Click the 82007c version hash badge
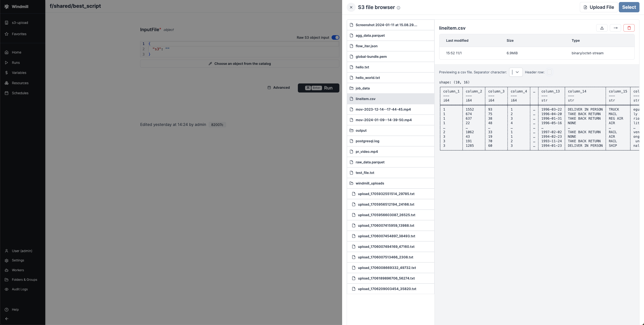 click(217, 125)
